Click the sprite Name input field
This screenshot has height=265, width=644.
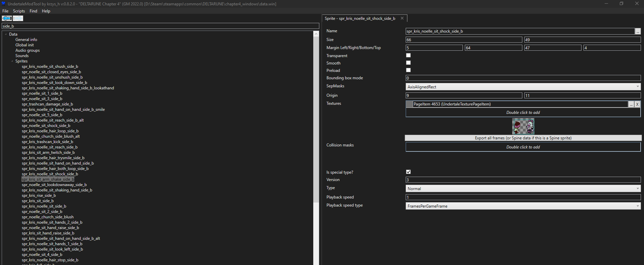pos(520,31)
